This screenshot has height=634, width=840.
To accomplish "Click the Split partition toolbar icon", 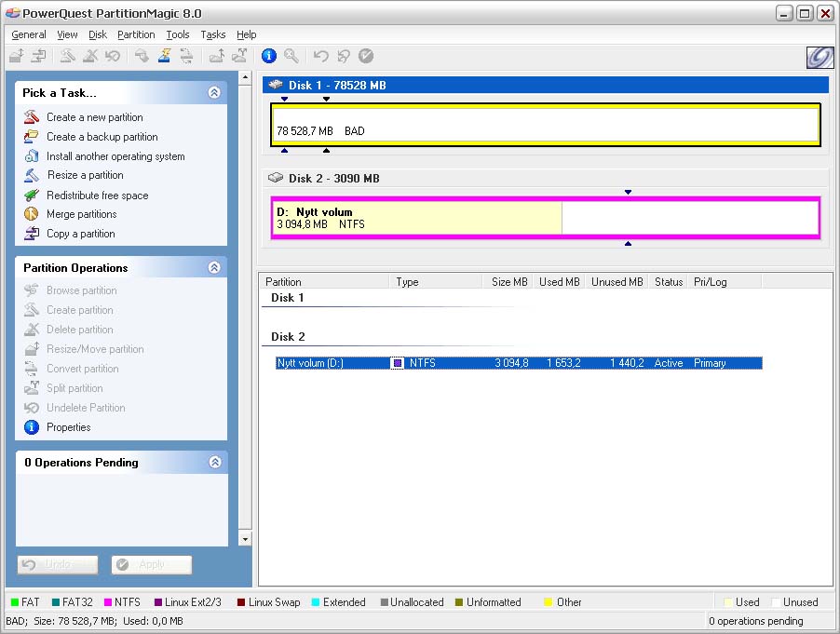I will point(239,55).
